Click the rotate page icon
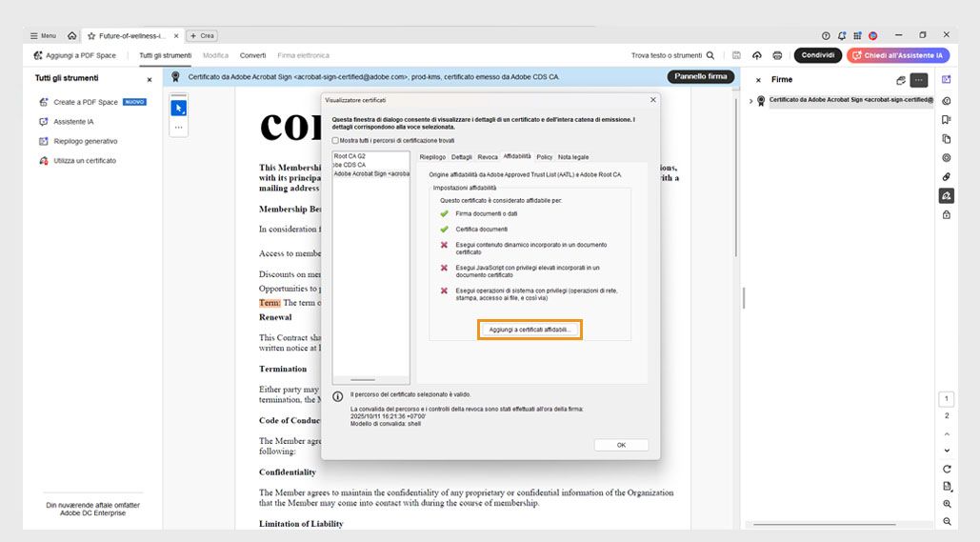 click(x=947, y=469)
